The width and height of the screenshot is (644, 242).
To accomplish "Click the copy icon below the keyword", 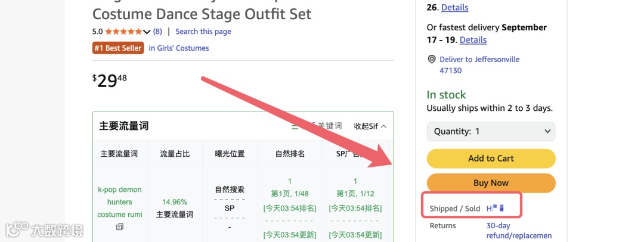I will [119, 227].
